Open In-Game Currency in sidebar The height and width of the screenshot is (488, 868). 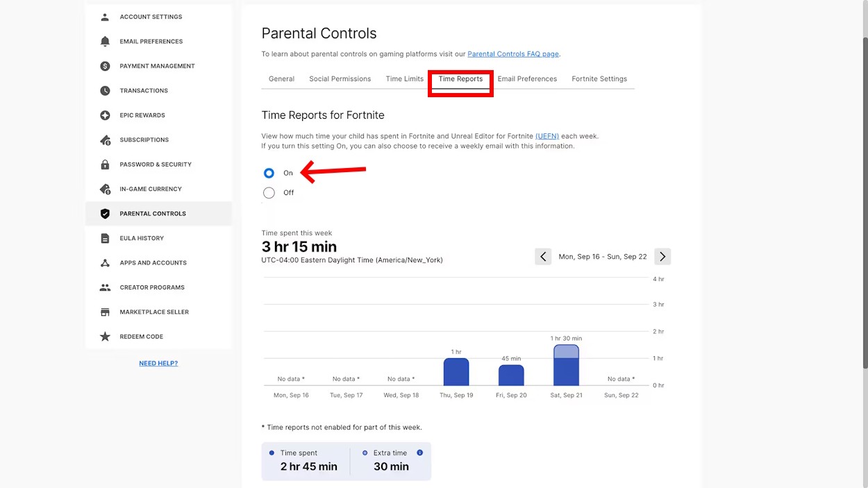[x=159, y=189]
